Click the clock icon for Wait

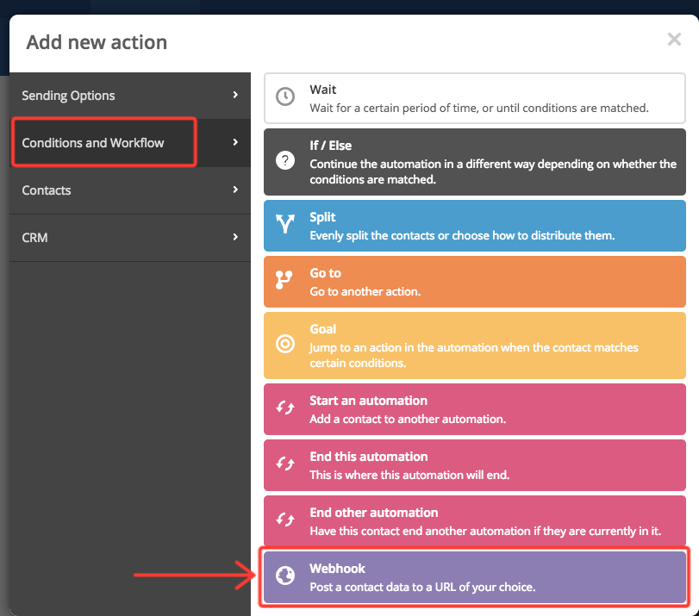(285, 96)
